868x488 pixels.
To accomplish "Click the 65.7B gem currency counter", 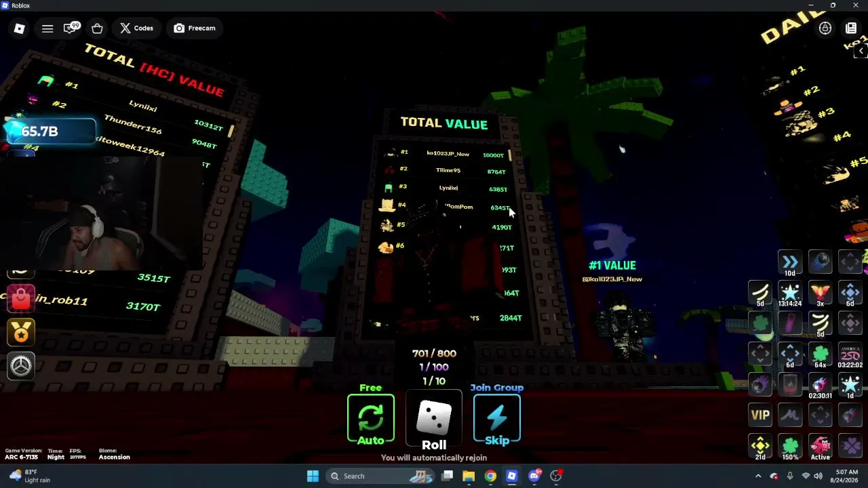I will [50, 131].
